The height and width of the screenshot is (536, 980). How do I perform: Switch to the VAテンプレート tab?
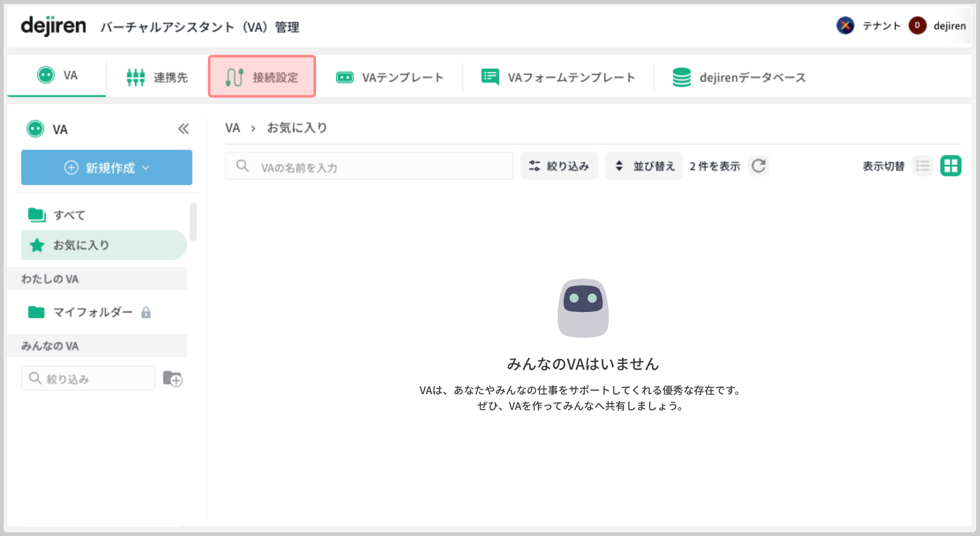click(x=389, y=77)
